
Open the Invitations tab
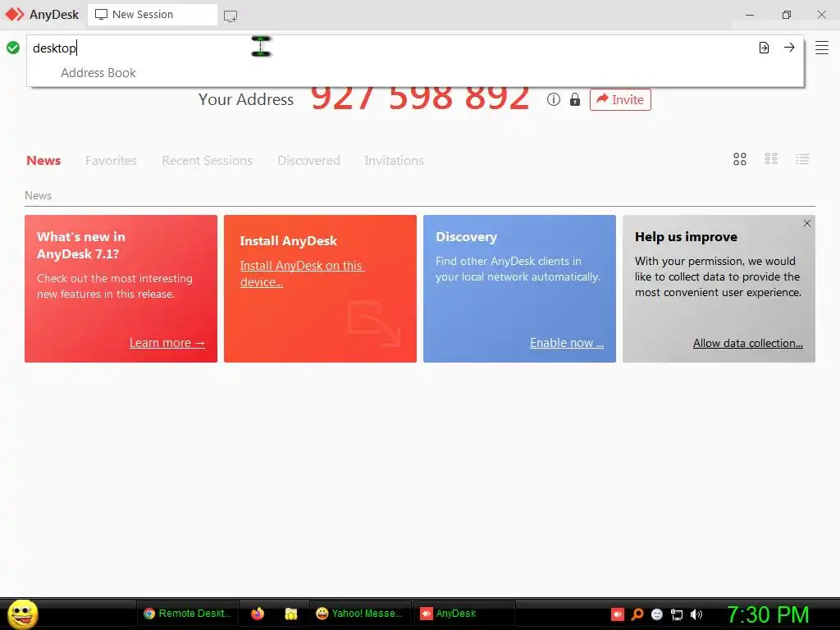(394, 160)
